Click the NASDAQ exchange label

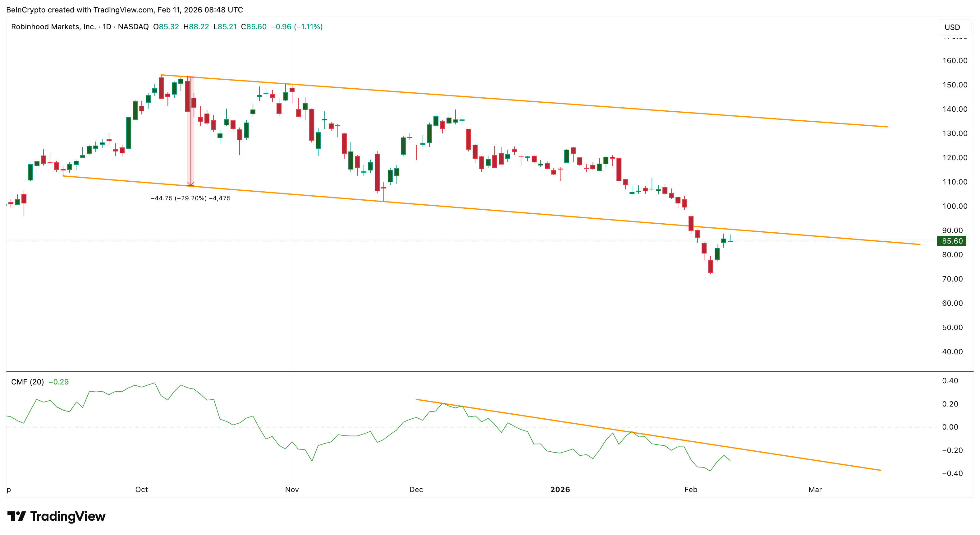click(x=133, y=27)
